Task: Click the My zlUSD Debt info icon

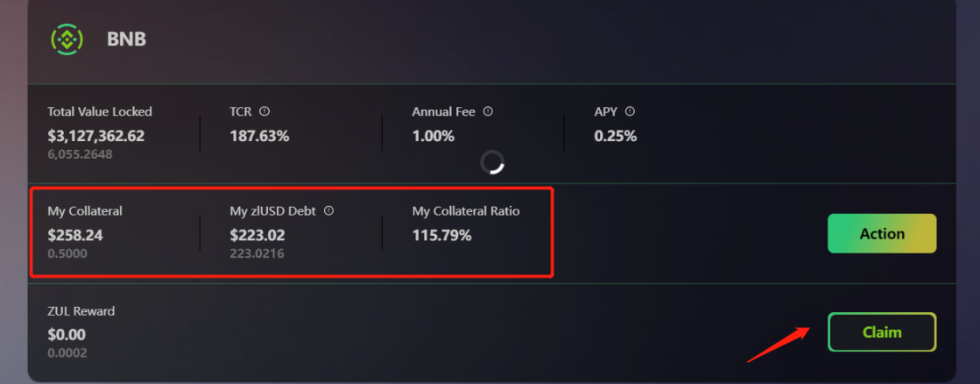Action: click(329, 211)
